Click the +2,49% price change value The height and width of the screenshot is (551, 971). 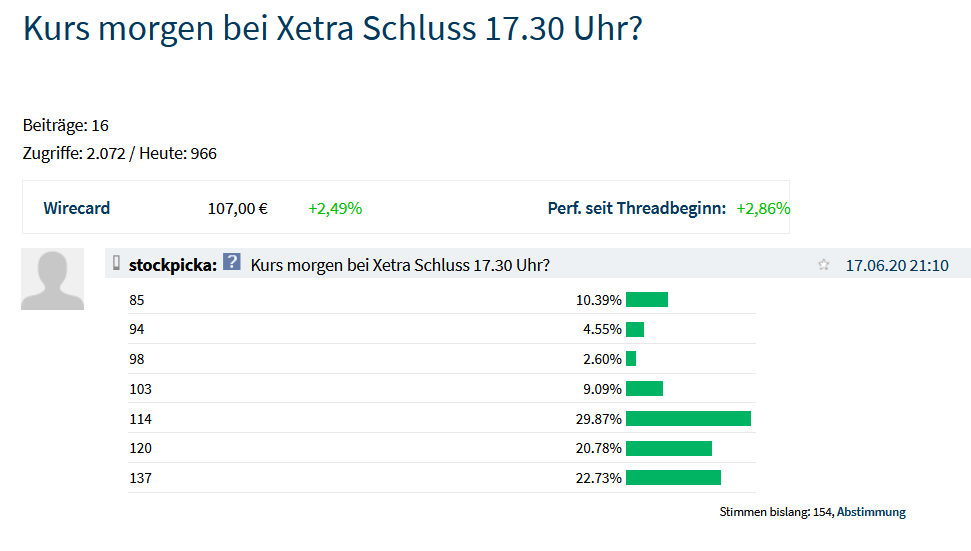point(335,208)
